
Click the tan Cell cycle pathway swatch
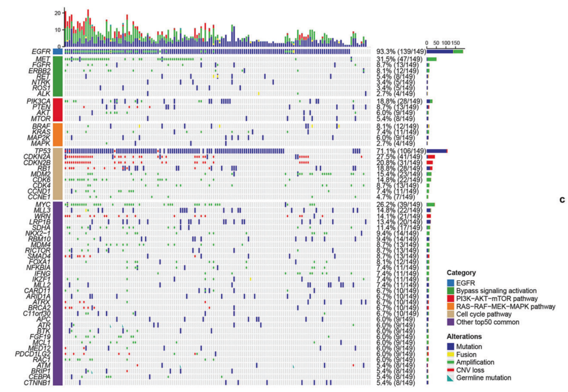tap(451, 314)
